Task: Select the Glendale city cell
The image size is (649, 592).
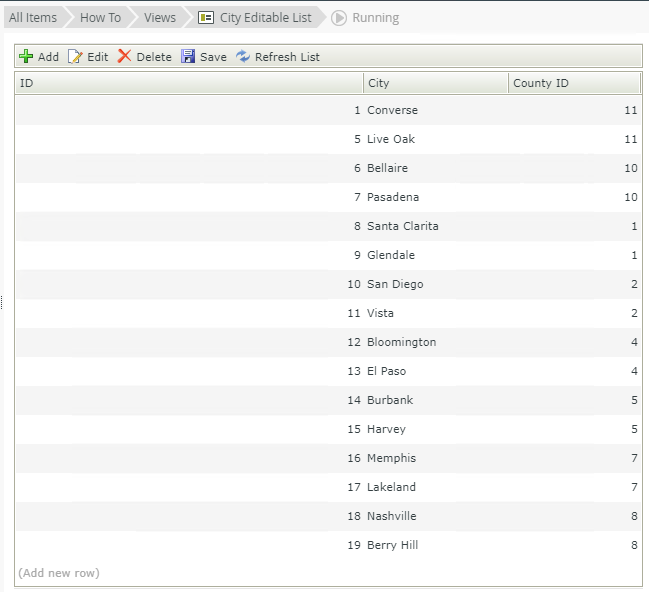Action: (391, 255)
